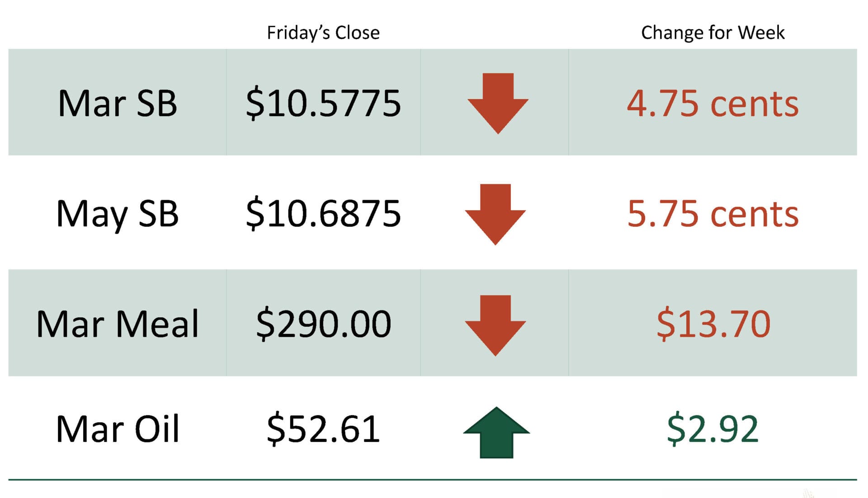Click the Mar Meal red down arrow
Viewport: 868px width, 498px height.
point(495,324)
